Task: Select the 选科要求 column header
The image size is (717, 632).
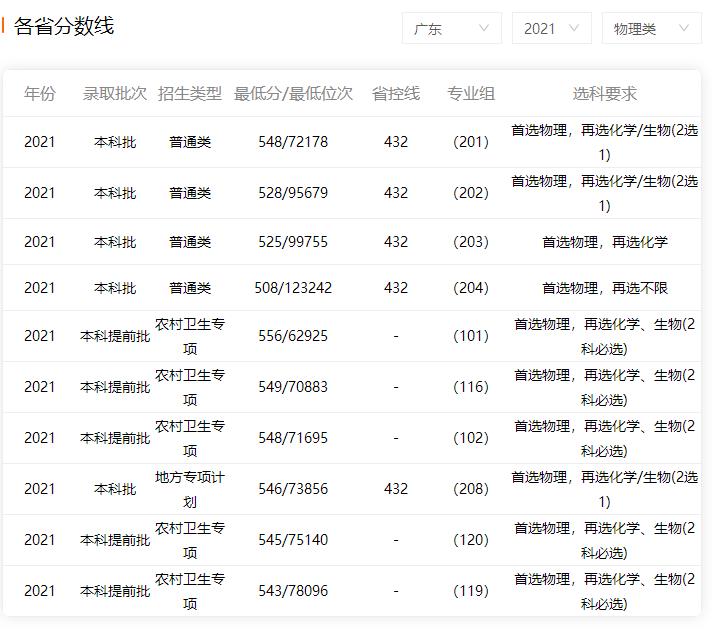Action: click(605, 94)
